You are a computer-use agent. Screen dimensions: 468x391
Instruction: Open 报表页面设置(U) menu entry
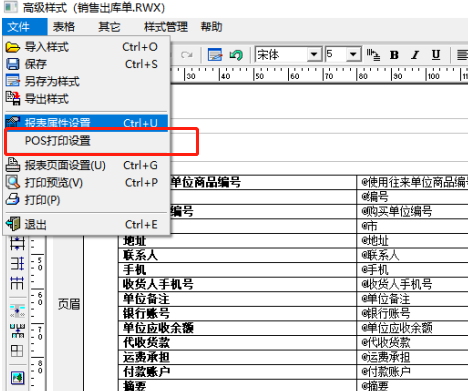click(x=86, y=165)
